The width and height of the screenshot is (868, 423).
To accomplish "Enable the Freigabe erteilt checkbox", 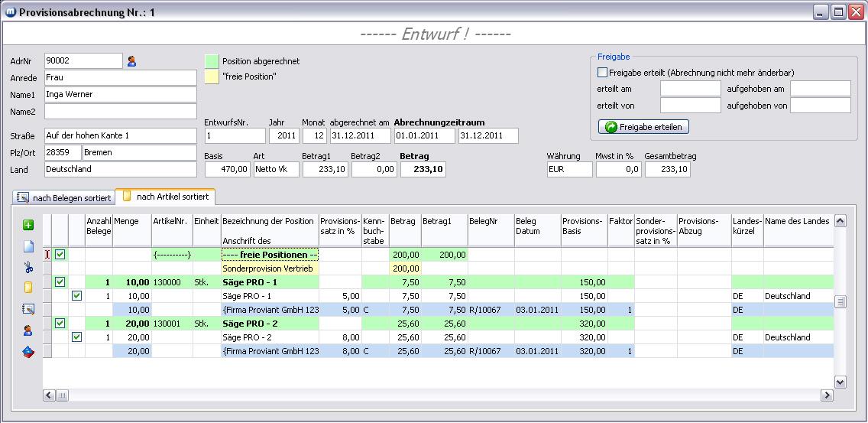I will tap(603, 73).
